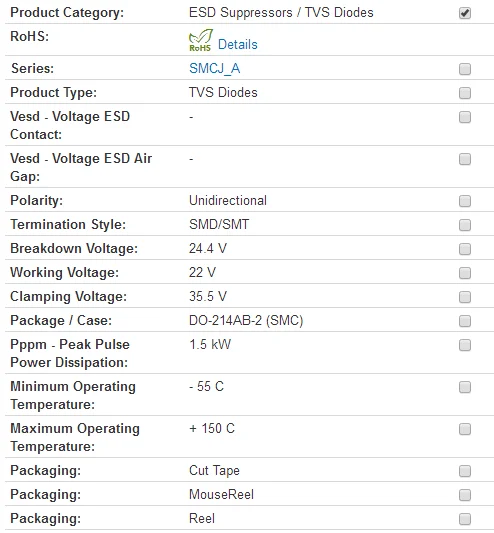Select the MouseReel packaging checkbox
The image size is (494, 533).
click(x=465, y=495)
